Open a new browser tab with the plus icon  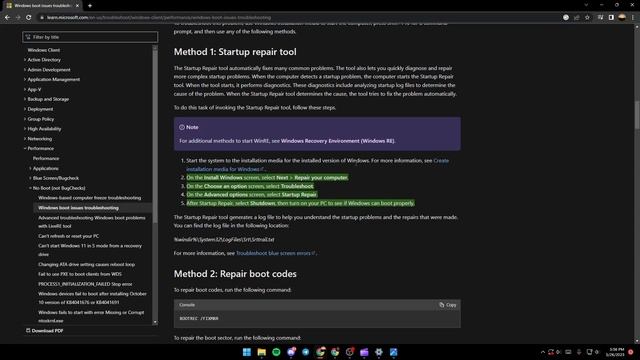[x=90, y=6]
